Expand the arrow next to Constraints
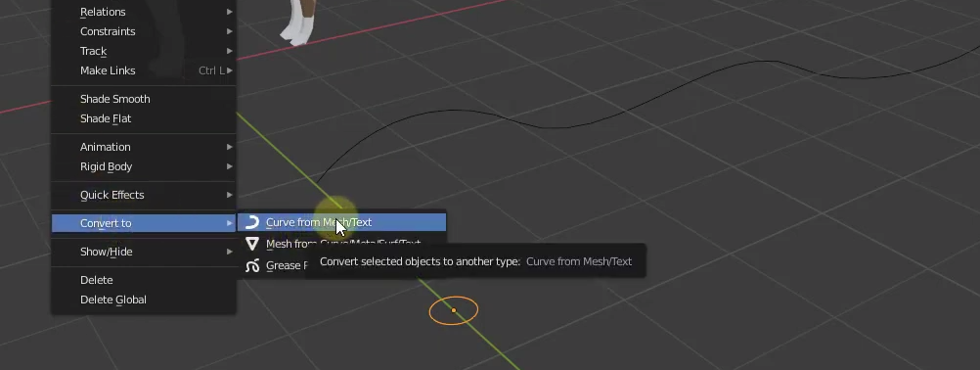 [x=230, y=31]
